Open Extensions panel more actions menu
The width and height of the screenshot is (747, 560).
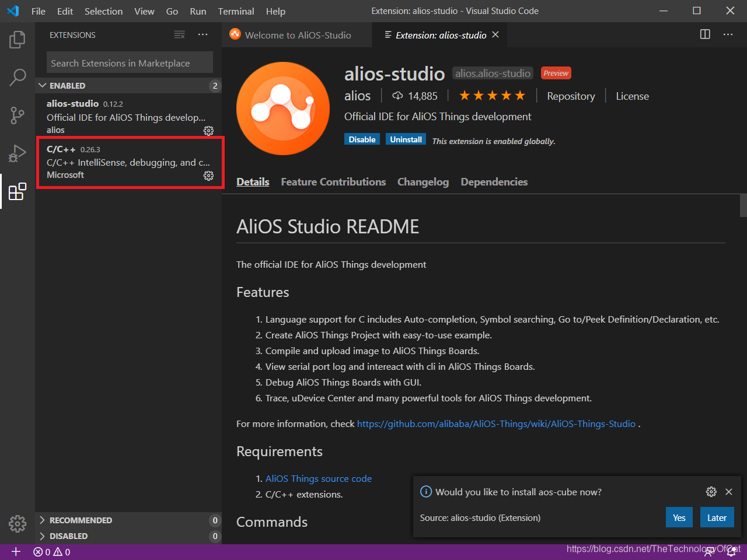coord(203,35)
